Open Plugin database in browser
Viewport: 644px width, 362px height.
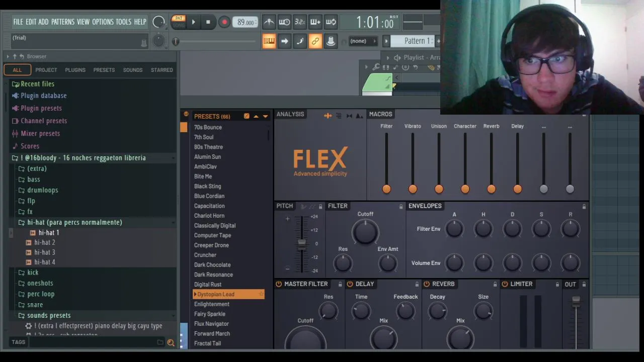(x=44, y=96)
